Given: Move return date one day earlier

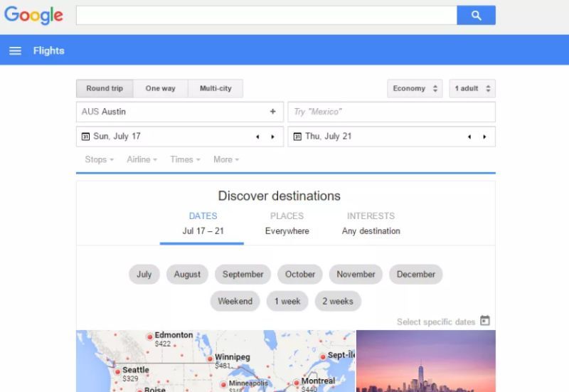Looking at the screenshot, I should [x=469, y=137].
